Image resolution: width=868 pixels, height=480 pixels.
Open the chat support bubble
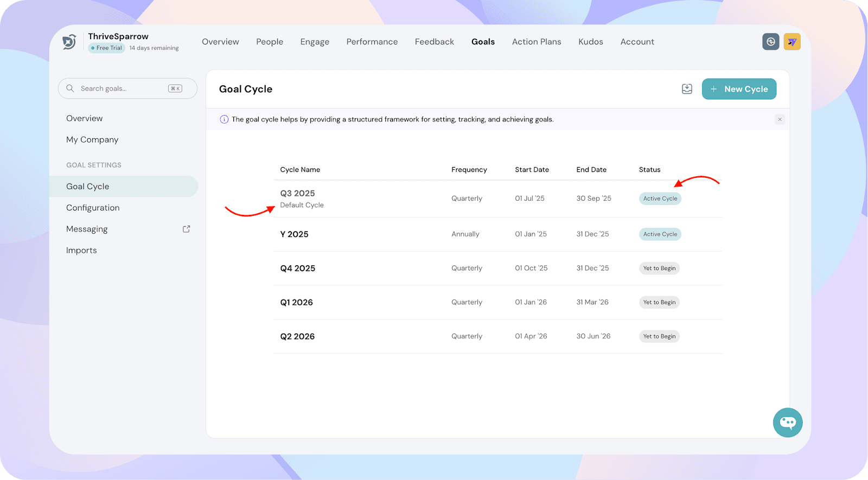[x=787, y=423]
